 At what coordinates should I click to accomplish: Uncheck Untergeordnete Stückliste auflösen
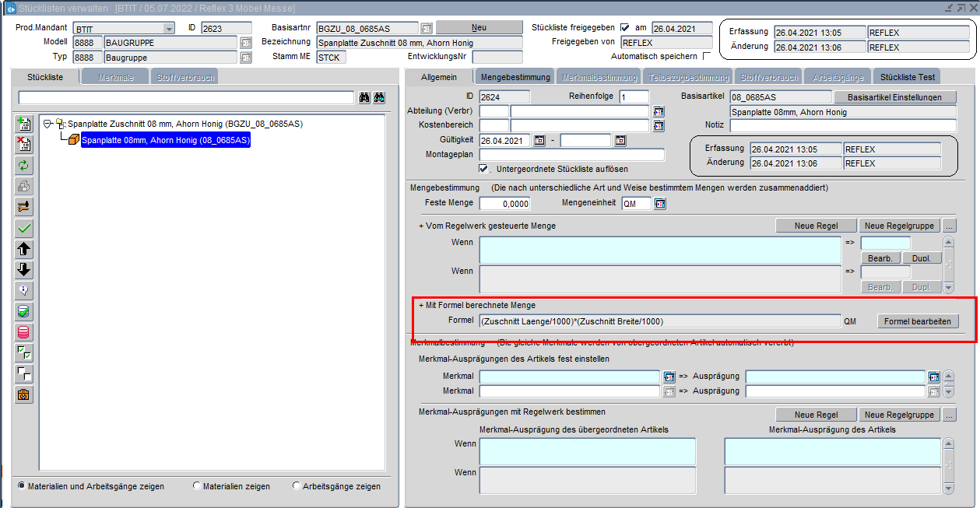click(484, 169)
